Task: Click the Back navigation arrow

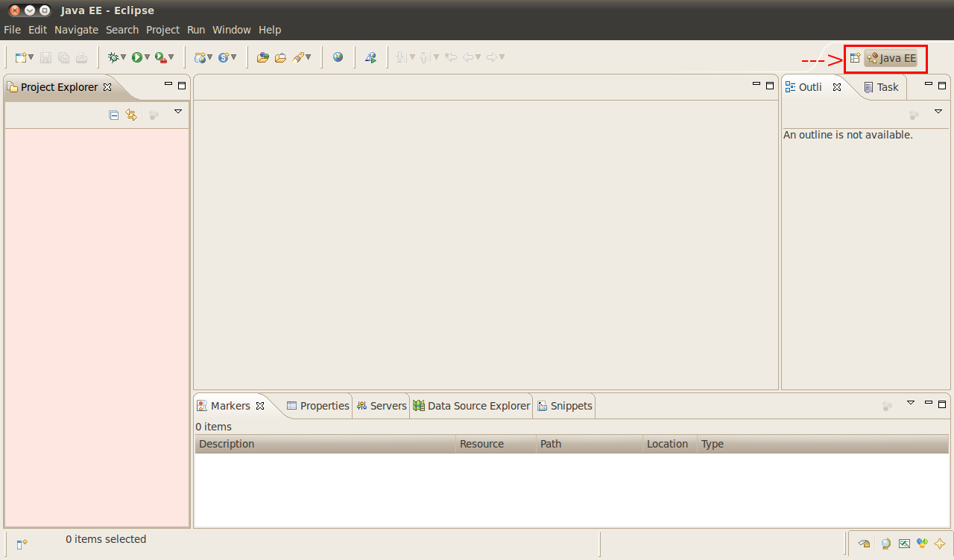Action: tap(469, 57)
